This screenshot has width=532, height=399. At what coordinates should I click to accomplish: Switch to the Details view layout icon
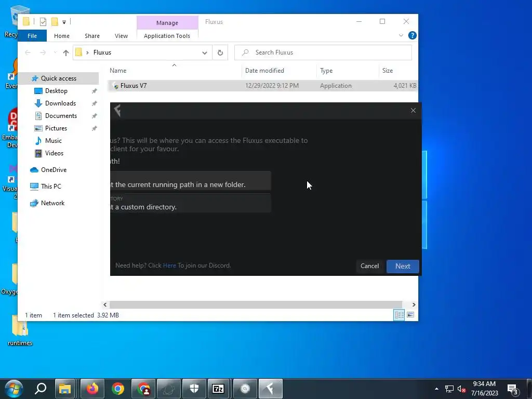click(x=399, y=315)
